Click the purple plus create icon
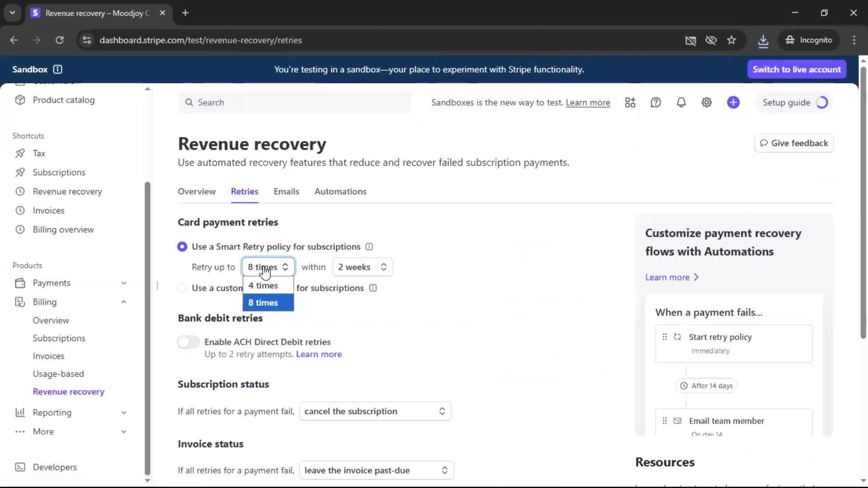This screenshot has width=868, height=488. (733, 103)
